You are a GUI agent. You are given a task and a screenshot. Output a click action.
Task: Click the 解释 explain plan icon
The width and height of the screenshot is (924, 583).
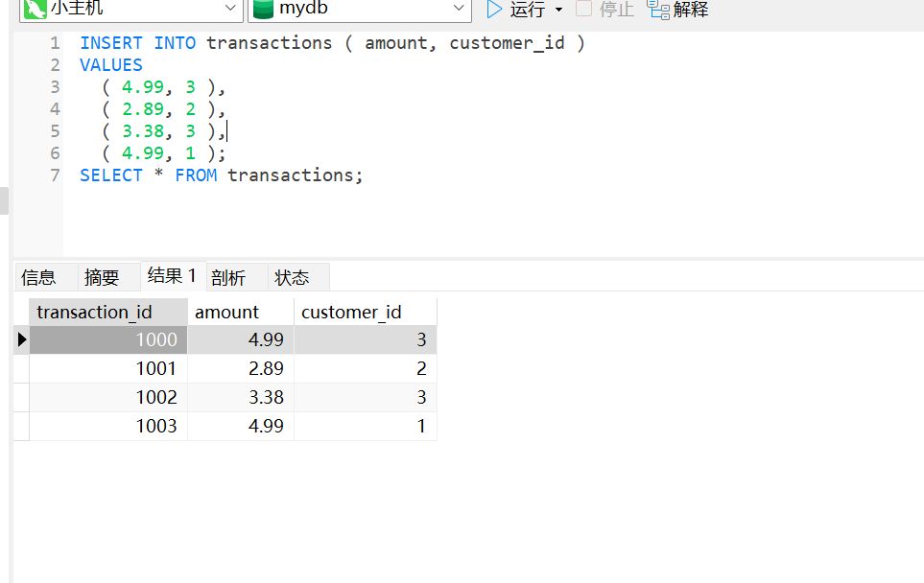coord(658,10)
